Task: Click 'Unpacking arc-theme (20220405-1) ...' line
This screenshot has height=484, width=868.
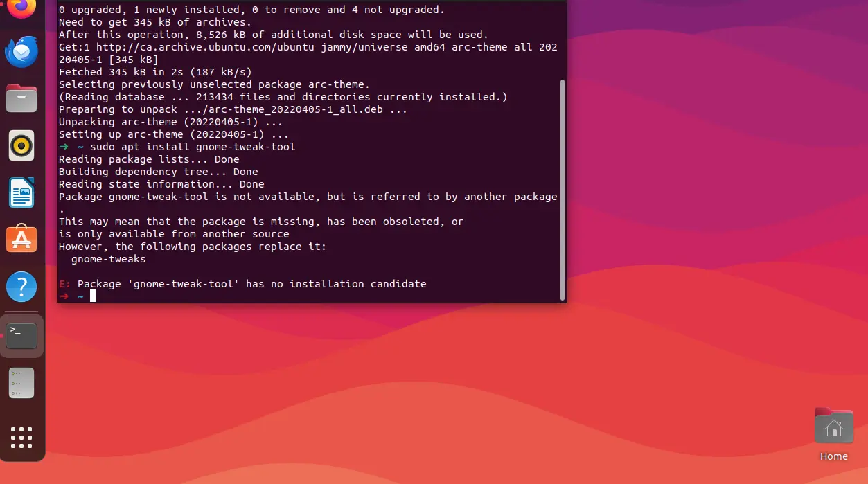Action: (170, 122)
